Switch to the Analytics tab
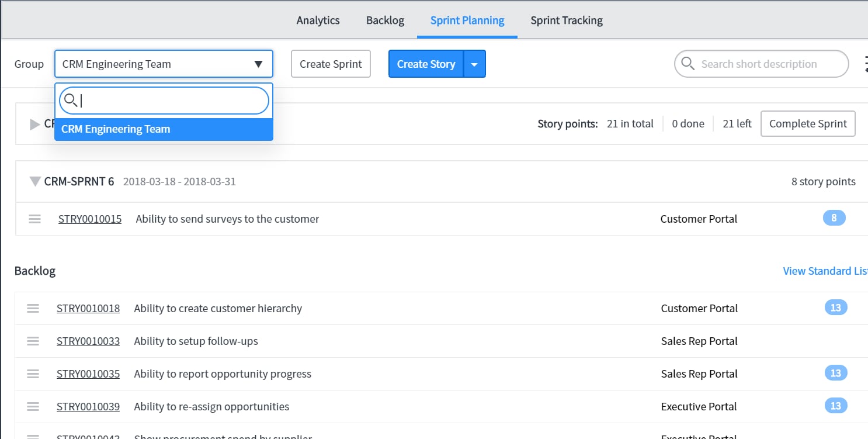 317,20
